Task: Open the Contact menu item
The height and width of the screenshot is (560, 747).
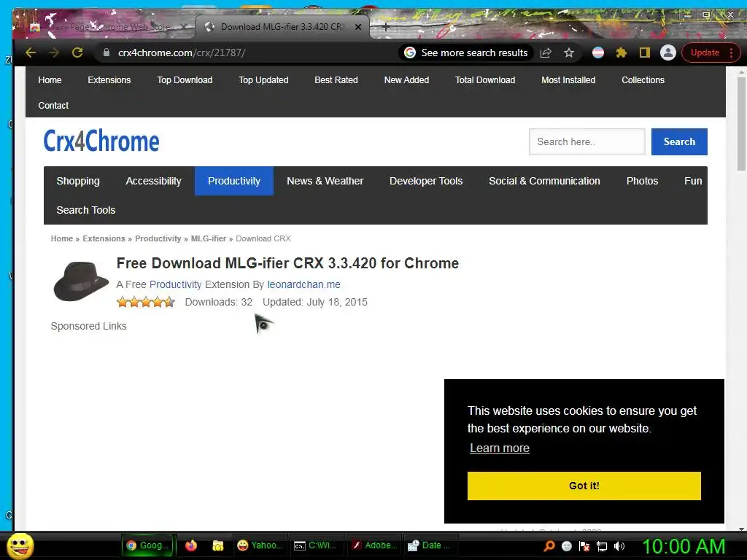Action: (x=53, y=105)
